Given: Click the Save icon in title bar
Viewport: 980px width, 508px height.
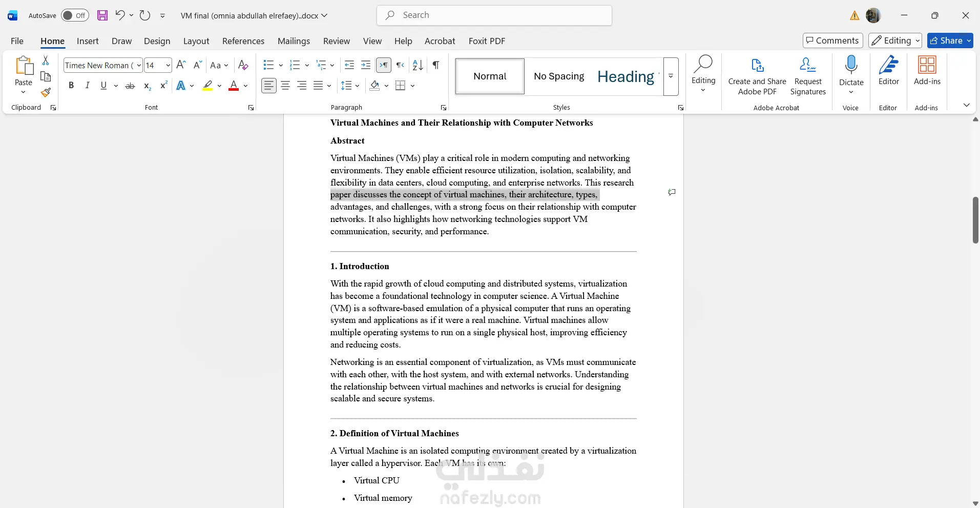Looking at the screenshot, I should [102, 15].
